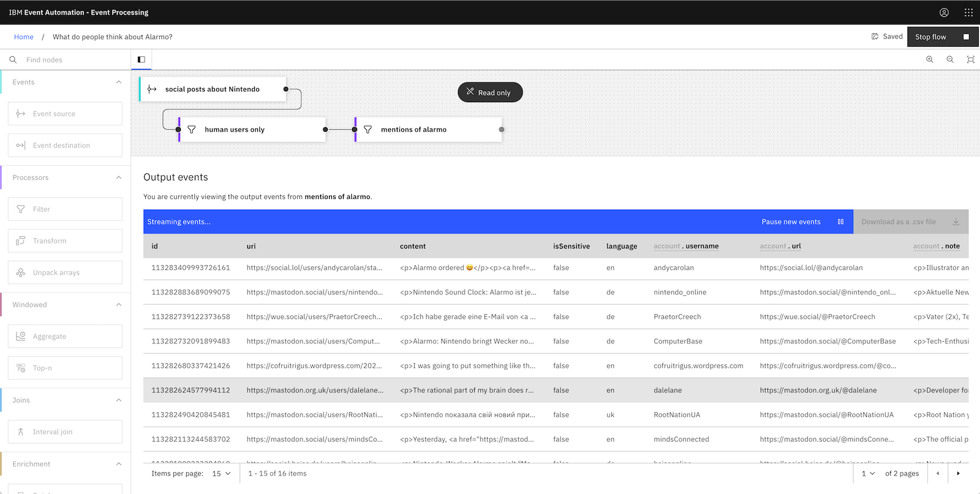
Task: Pause new events streaming
Action: [x=802, y=222]
